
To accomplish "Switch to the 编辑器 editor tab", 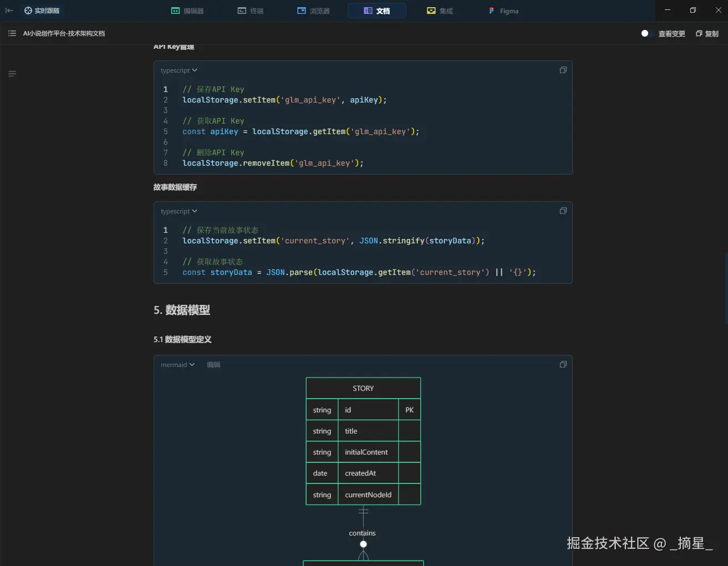I will tap(187, 11).
